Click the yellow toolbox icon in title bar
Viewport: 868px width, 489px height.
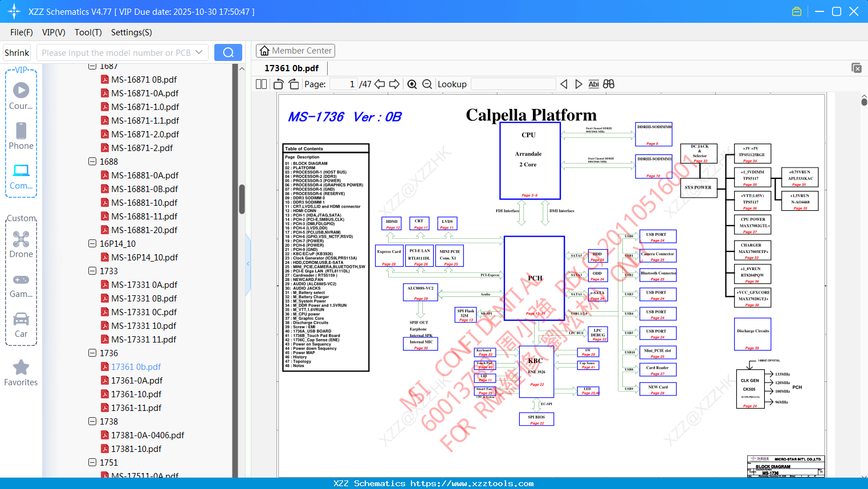(x=797, y=11)
